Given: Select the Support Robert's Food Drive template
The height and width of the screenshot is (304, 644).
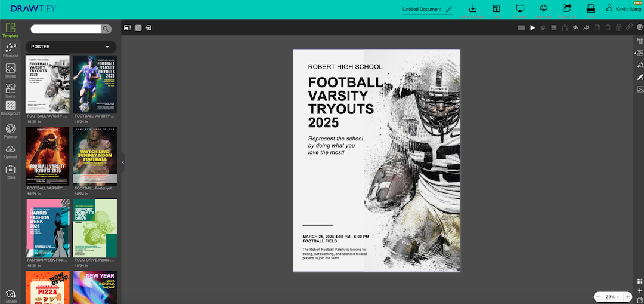Looking at the screenshot, I should 95,228.
